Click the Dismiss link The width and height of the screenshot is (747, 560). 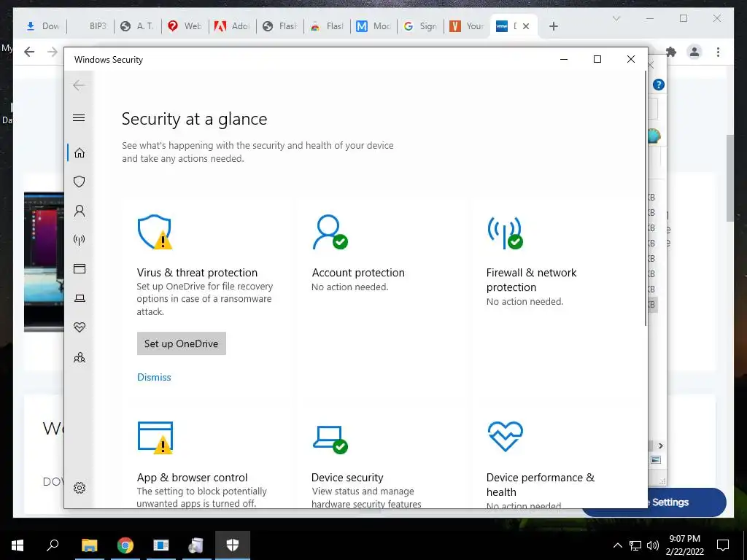tap(154, 377)
